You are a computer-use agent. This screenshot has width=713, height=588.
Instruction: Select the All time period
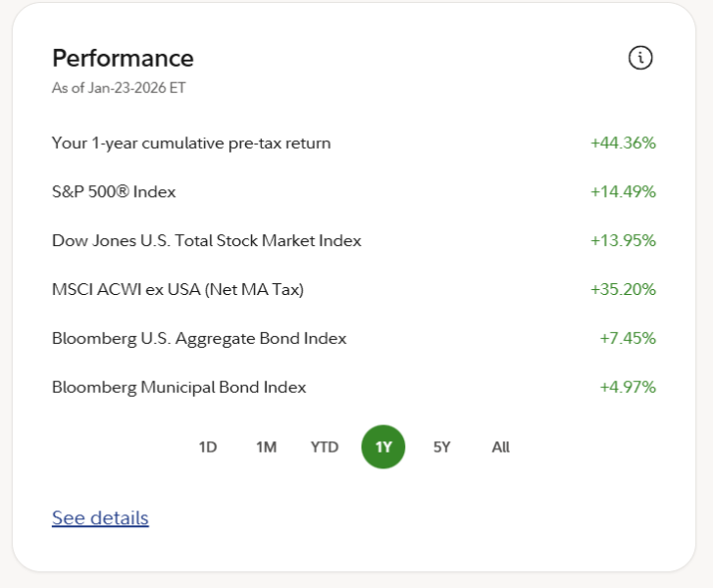click(500, 447)
